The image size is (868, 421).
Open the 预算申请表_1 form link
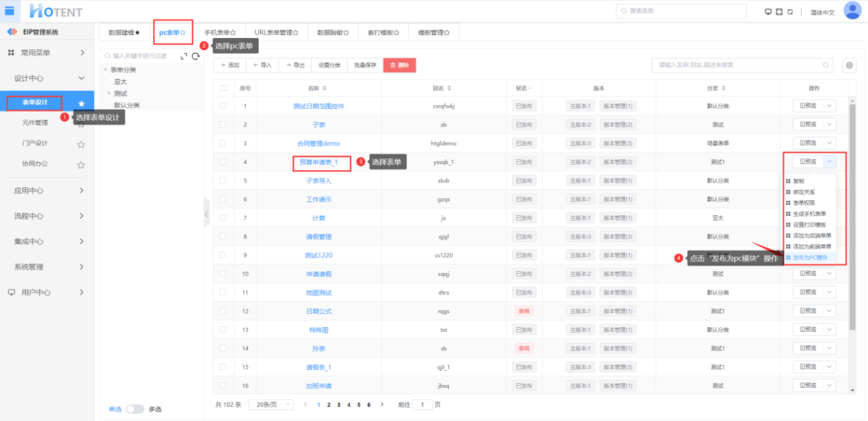(x=319, y=162)
